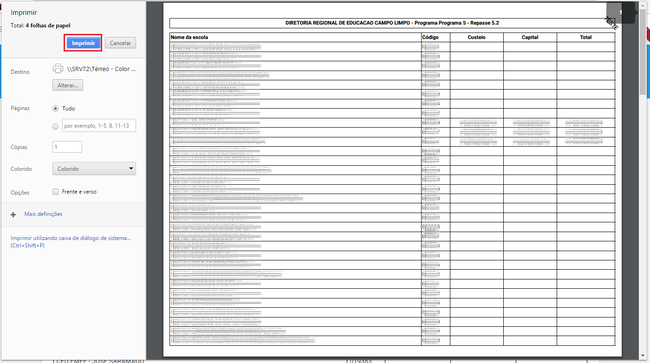Click the printer icon beside Destino

[58, 68]
